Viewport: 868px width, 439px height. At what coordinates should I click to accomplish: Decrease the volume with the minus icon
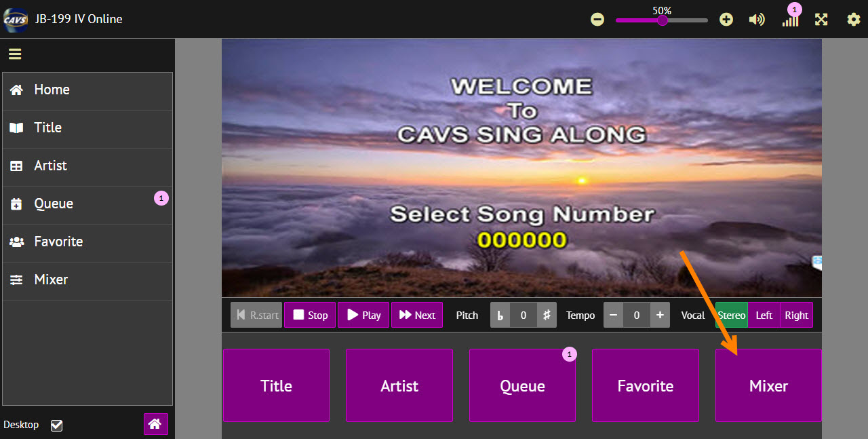[597, 20]
